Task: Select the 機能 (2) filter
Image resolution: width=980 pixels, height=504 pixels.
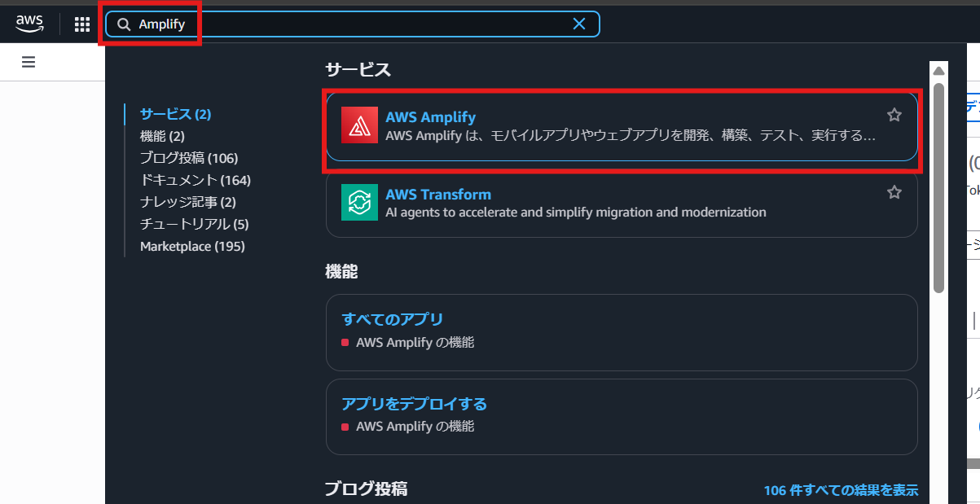Action: pyautogui.click(x=162, y=136)
